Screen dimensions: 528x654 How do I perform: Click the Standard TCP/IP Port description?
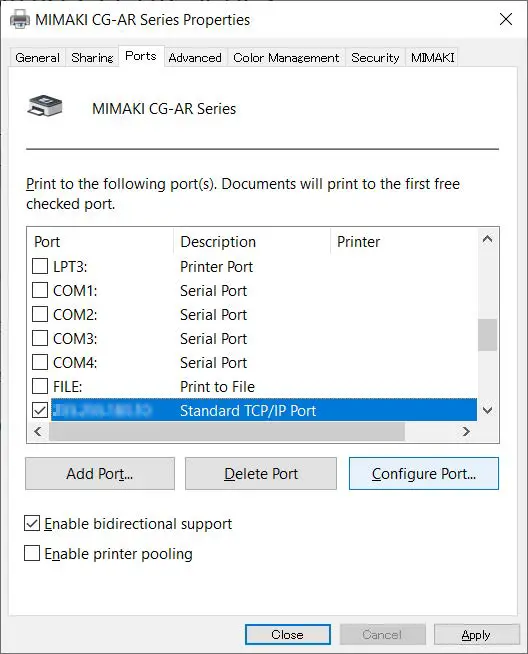pos(248,411)
